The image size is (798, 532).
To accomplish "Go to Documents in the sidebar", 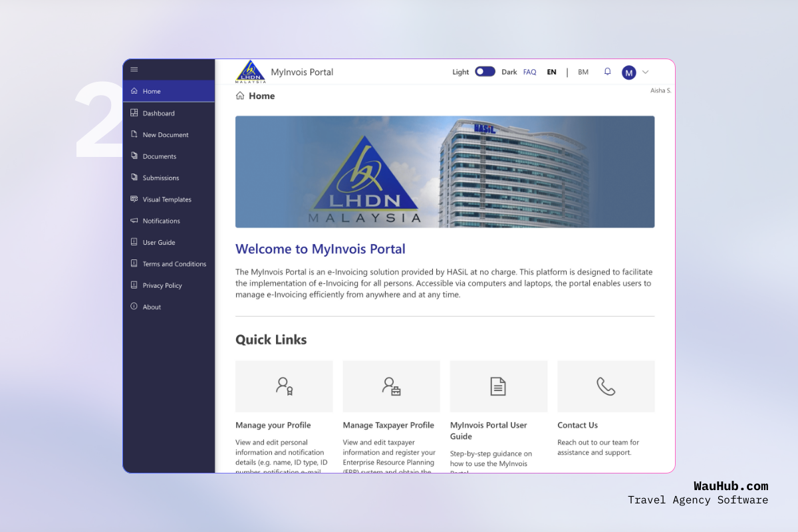I will pos(169,156).
